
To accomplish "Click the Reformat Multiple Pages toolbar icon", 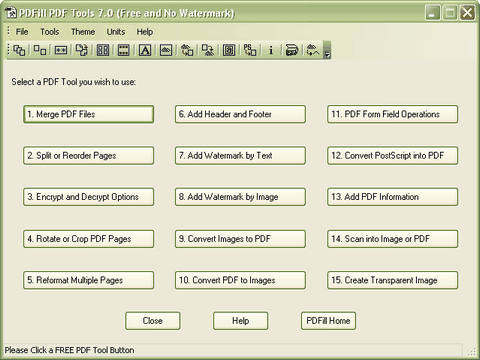I will (103, 50).
